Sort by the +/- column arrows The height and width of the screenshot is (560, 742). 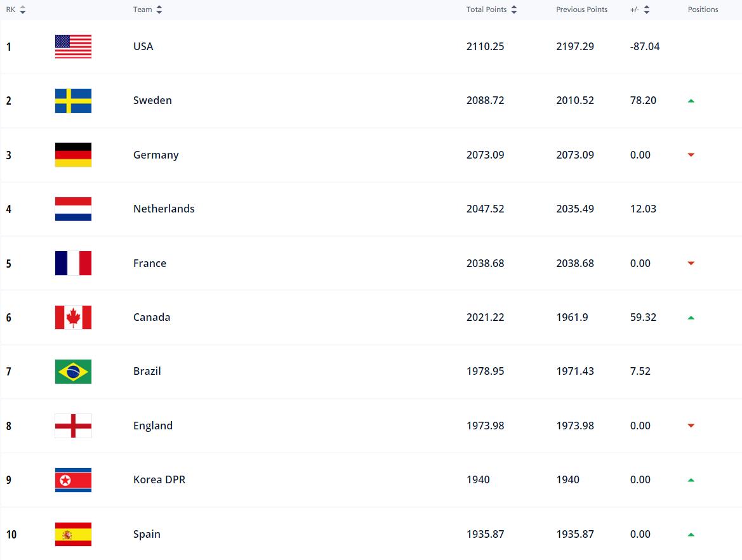(647, 10)
